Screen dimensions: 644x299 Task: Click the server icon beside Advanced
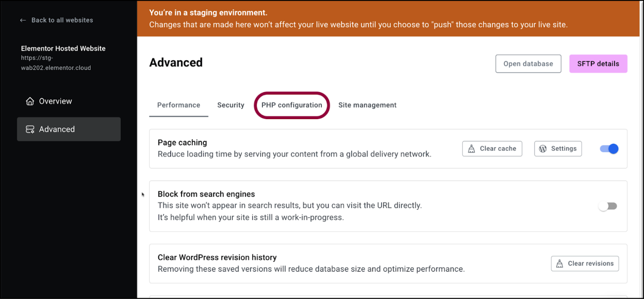pyautogui.click(x=30, y=130)
